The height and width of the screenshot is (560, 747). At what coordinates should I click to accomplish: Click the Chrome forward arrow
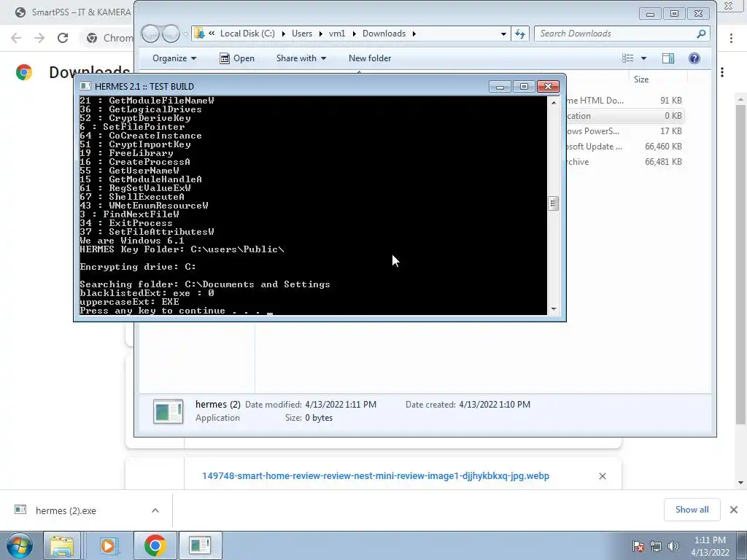point(39,38)
